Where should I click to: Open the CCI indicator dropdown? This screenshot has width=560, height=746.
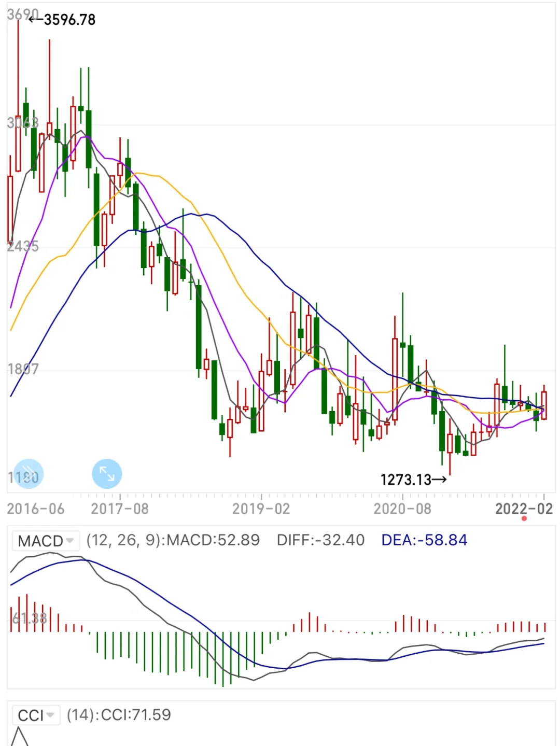pyautogui.click(x=36, y=715)
